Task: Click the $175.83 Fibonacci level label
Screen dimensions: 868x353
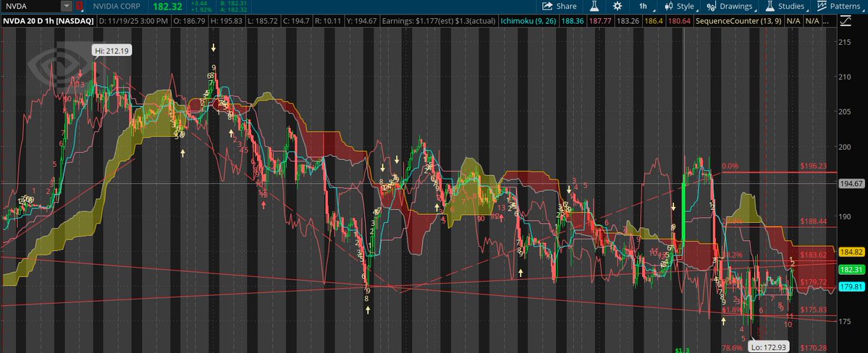Action: (813, 310)
